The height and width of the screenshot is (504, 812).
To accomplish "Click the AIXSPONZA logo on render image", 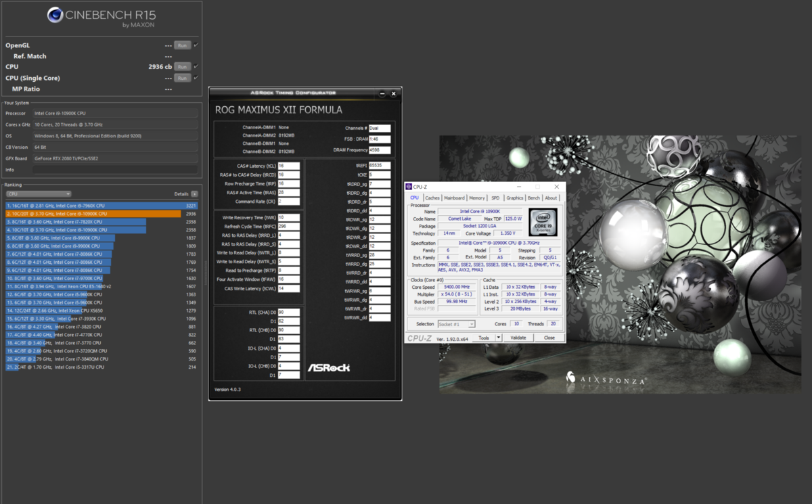I will point(606,380).
